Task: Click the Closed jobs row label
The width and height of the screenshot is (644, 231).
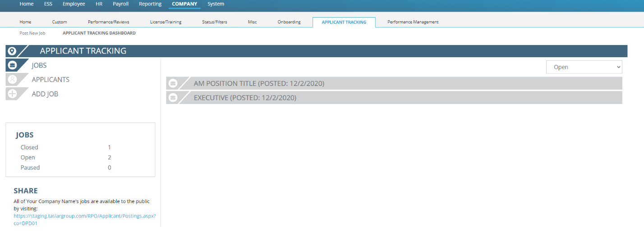Action: pyautogui.click(x=29, y=147)
